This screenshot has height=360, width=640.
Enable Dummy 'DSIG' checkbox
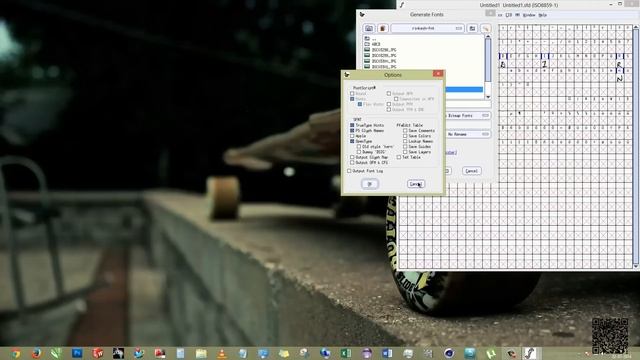click(x=359, y=152)
